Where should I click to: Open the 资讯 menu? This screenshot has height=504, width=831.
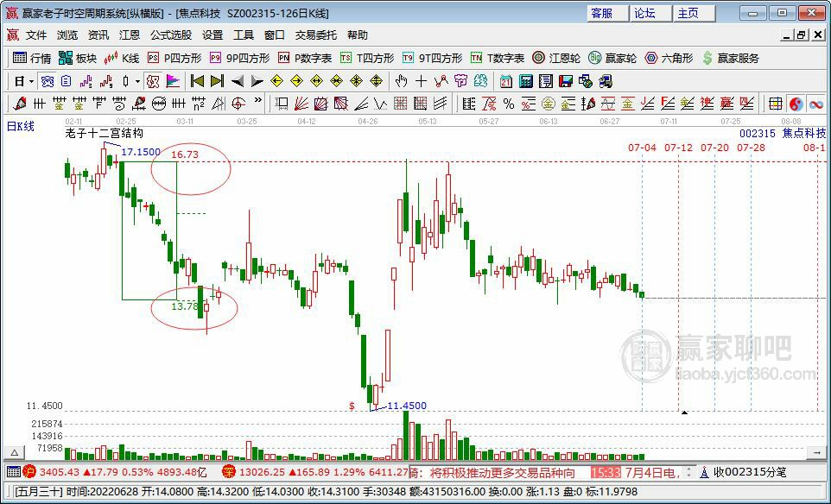pyautogui.click(x=98, y=35)
